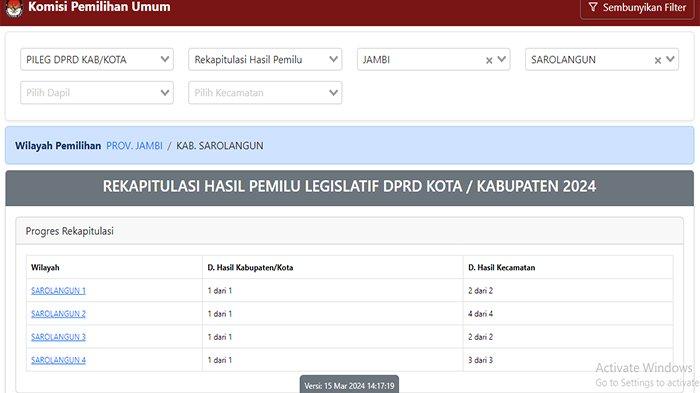Open the Pilih Dapil dropdown

click(97, 92)
